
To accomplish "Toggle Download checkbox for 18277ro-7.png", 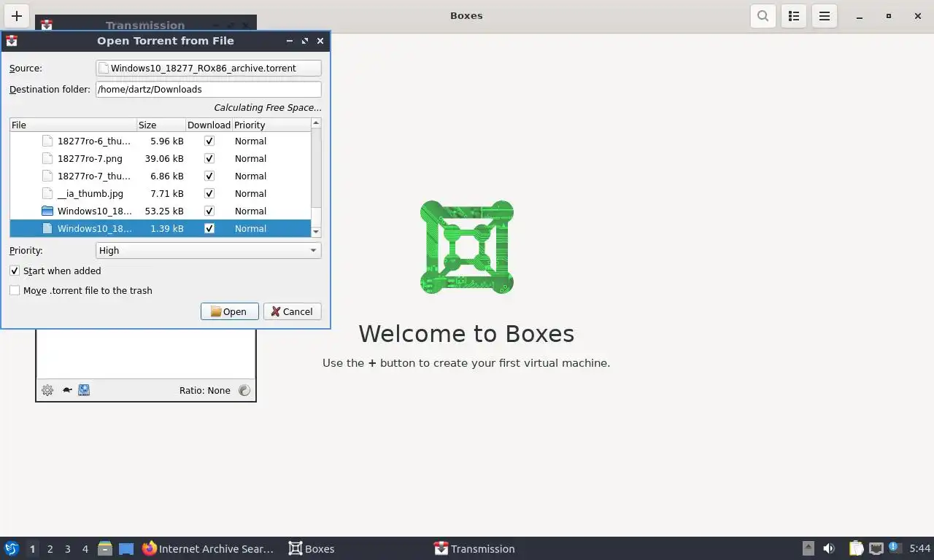I will click(209, 158).
